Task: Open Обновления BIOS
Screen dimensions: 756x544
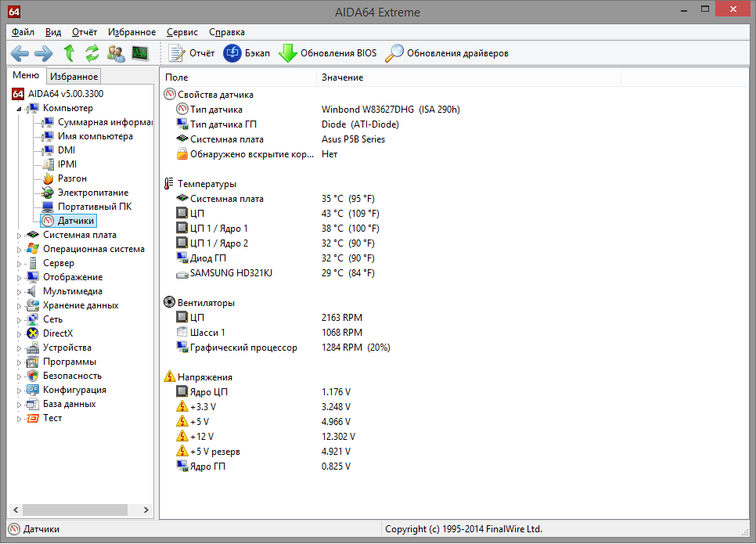Action: click(x=328, y=53)
